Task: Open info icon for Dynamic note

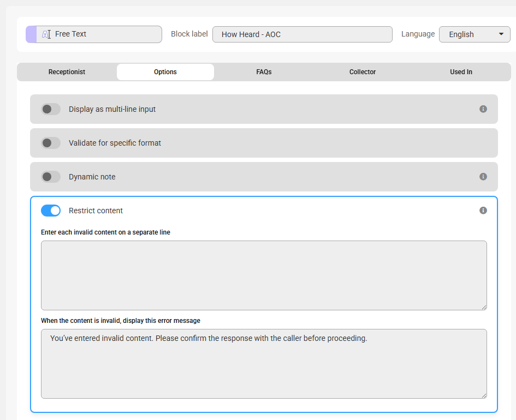Action: click(483, 177)
